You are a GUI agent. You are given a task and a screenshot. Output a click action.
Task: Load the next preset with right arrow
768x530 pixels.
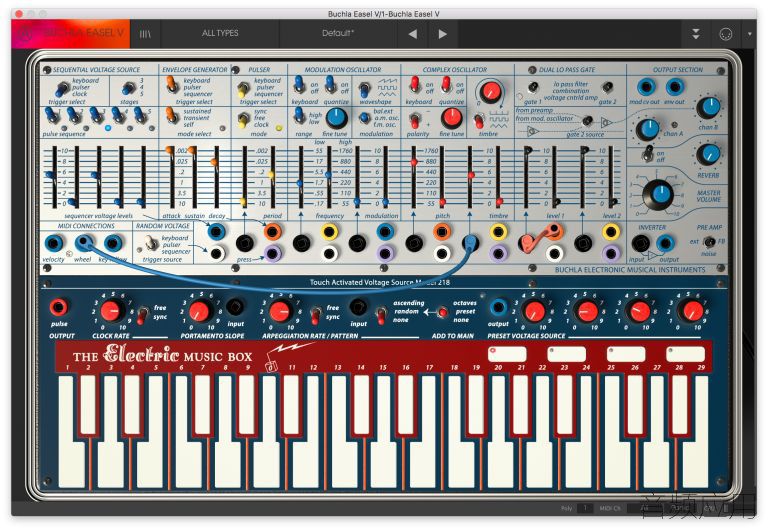tap(442, 34)
